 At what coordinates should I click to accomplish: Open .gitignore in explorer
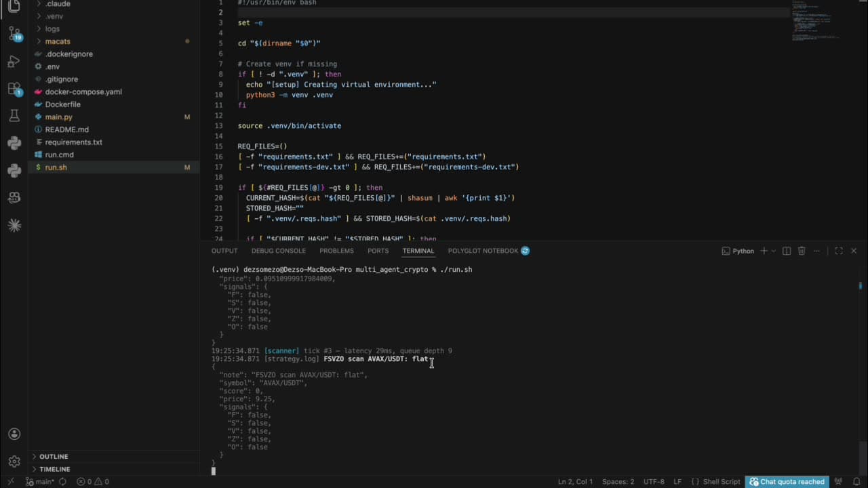click(x=114, y=79)
